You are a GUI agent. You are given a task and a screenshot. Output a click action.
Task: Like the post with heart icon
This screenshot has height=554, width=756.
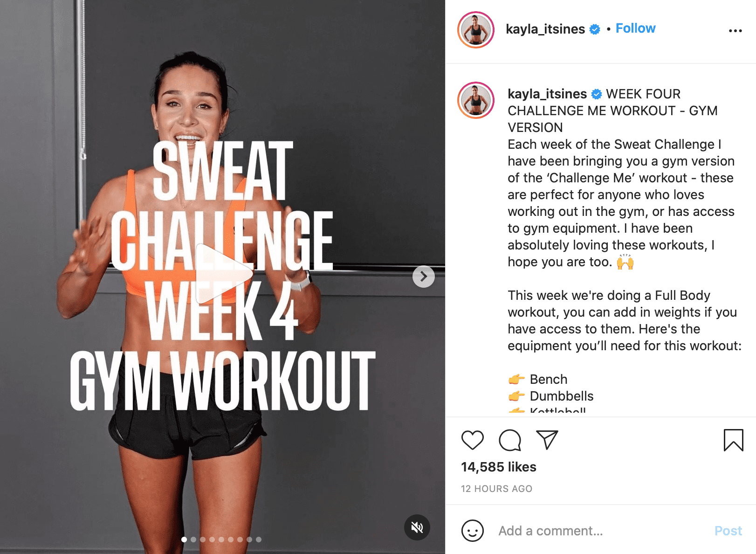tap(472, 440)
